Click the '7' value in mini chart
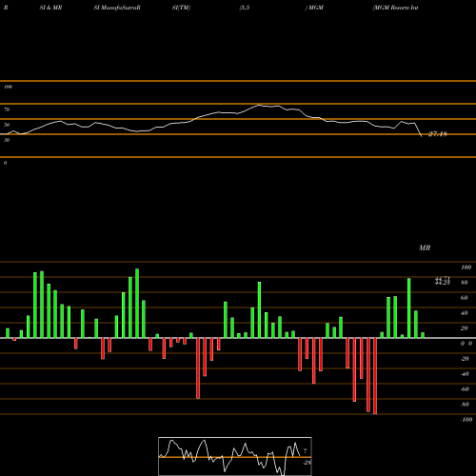 pos(305,451)
